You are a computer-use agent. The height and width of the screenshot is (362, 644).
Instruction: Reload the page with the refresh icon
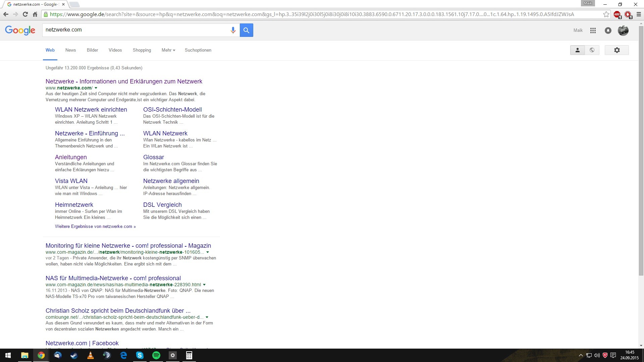pos(25,14)
